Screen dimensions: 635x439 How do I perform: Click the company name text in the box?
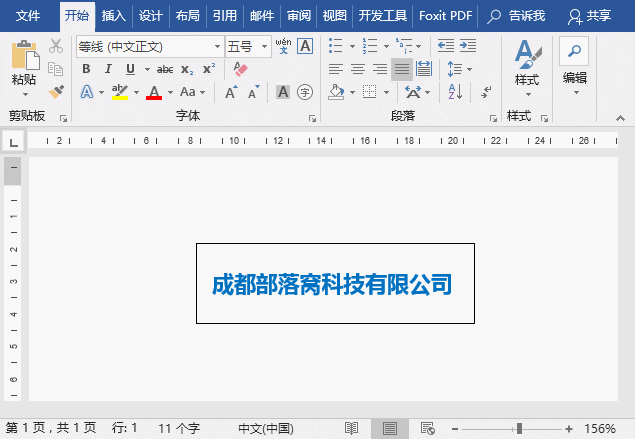click(332, 284)
